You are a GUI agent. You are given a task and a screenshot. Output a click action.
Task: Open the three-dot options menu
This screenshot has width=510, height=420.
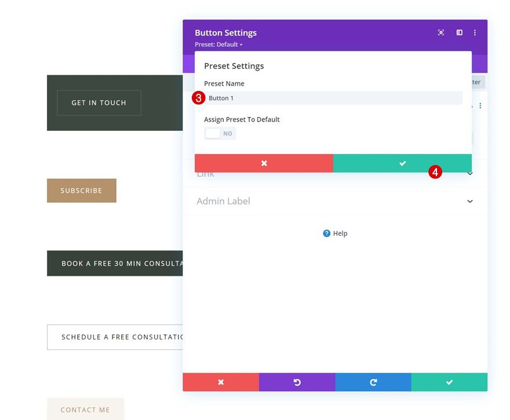click(x=475, y=32)
